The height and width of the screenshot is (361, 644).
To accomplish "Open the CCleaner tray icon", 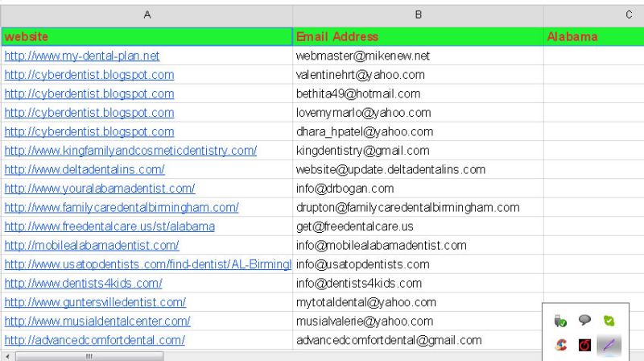I will click(x=560, y=345).
